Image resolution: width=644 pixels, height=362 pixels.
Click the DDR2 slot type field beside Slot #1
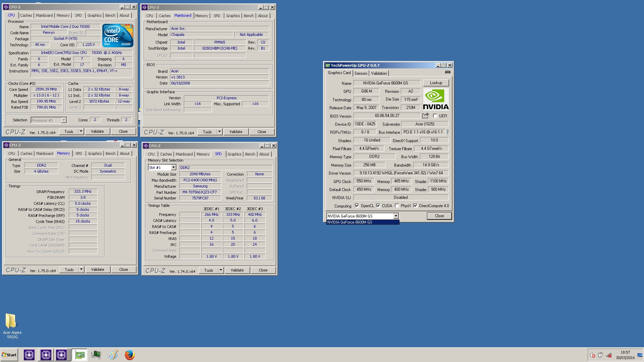click(226, 168)
